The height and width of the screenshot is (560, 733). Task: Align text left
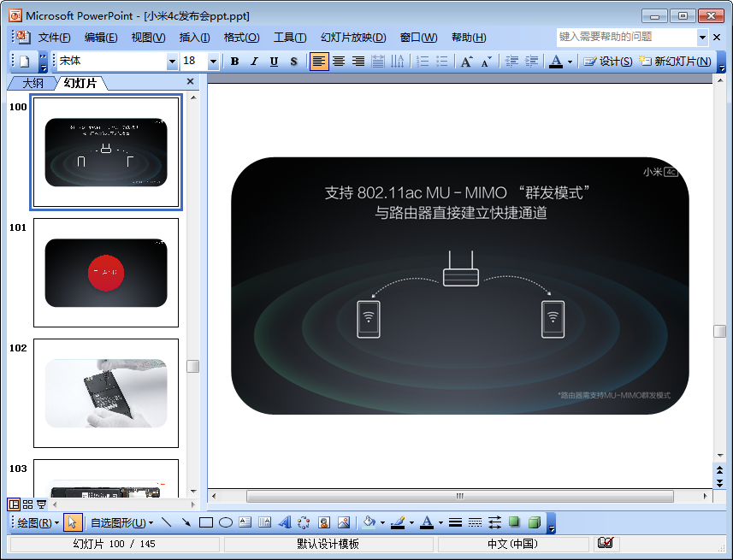click(x=319, y=62)
